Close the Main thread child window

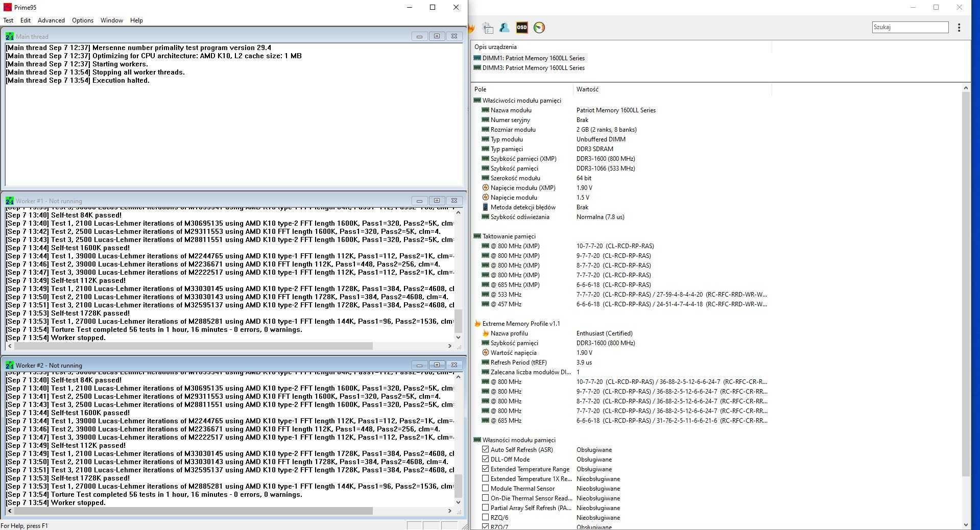click(454, 36)
